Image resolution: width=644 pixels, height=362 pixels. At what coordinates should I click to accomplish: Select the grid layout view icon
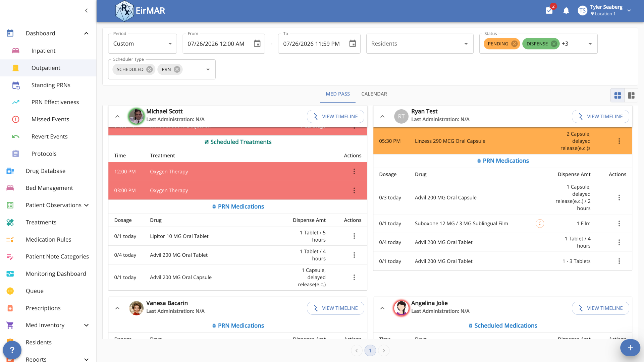click(618, 96)
